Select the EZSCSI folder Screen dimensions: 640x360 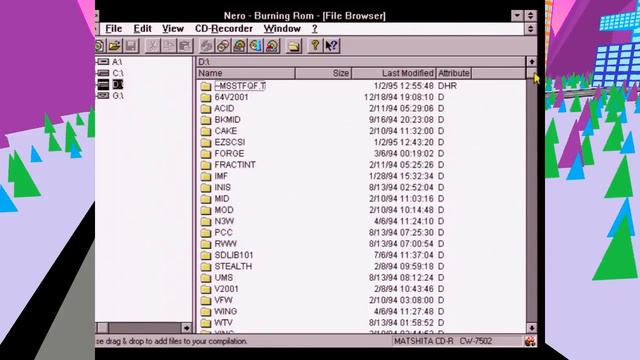pyautogui.click(x=223, y=142)
